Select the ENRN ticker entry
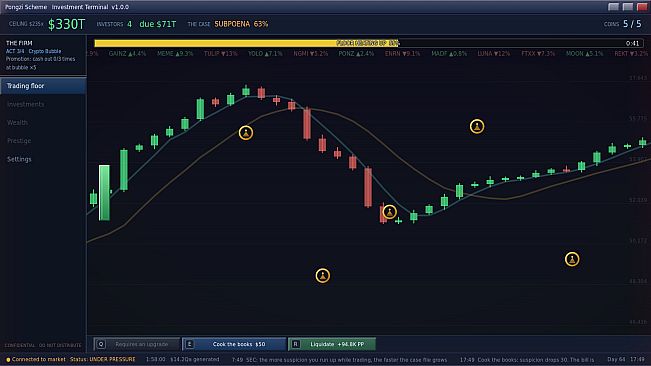 402,54
